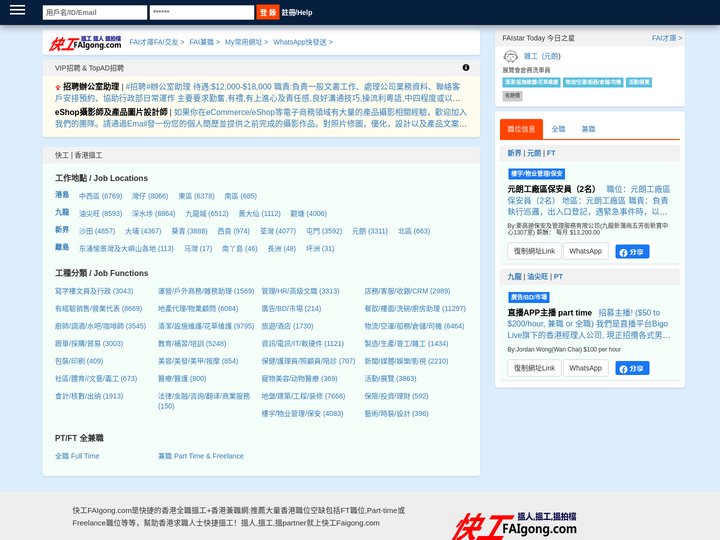
Task: Click the 九龍 region link in Job Locations
Action: pos(62,212)
